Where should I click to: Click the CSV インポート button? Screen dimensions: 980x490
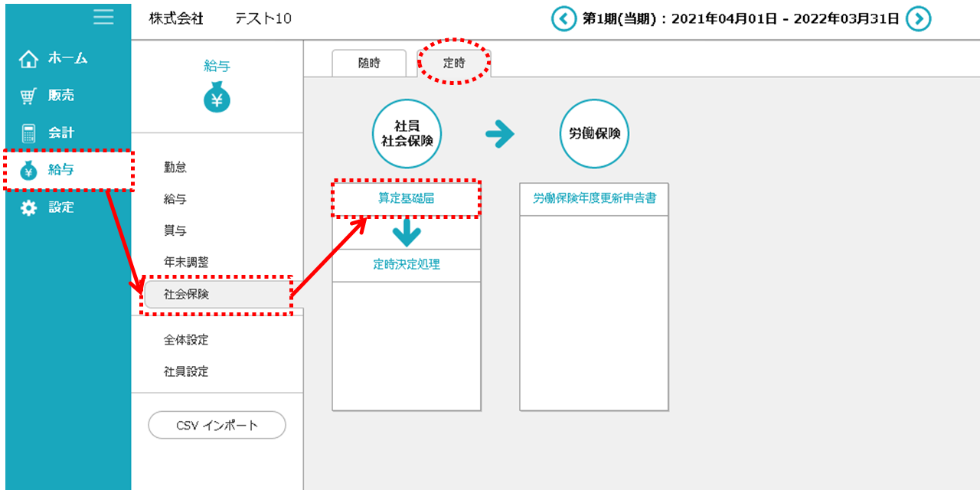(217, 425)
